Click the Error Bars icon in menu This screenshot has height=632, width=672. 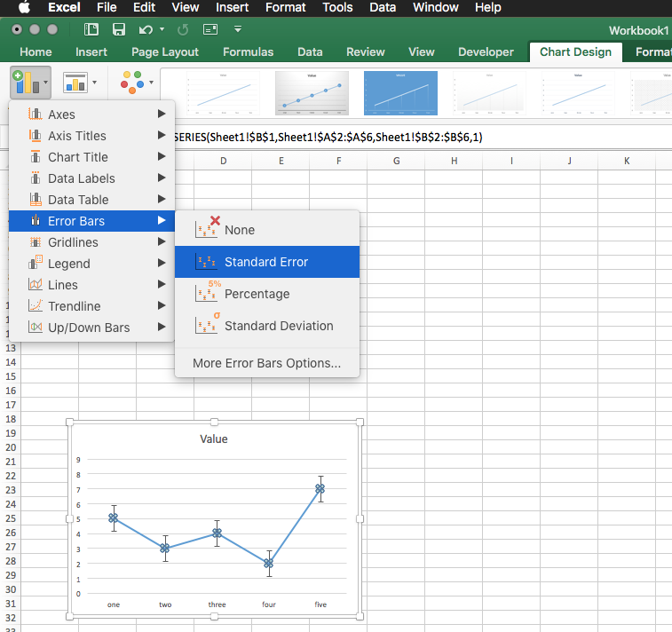click(x=36, y=221)
